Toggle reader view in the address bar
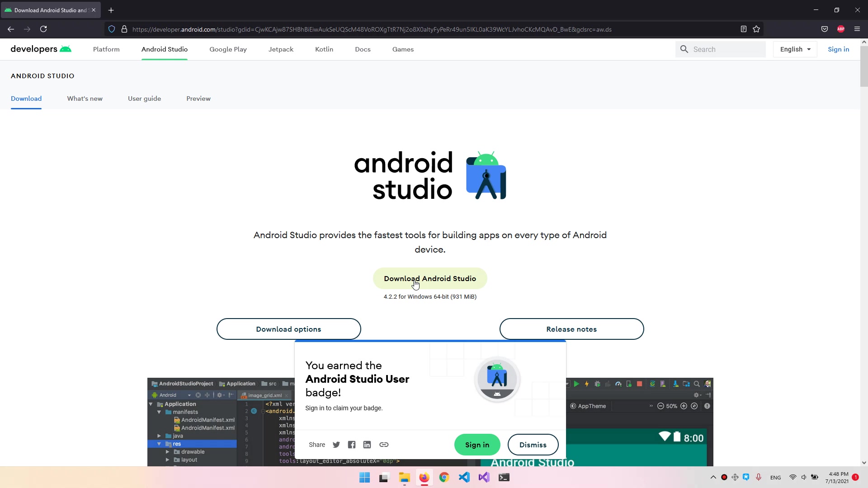This screenshot has height=488, width=868. pos(744,29)
